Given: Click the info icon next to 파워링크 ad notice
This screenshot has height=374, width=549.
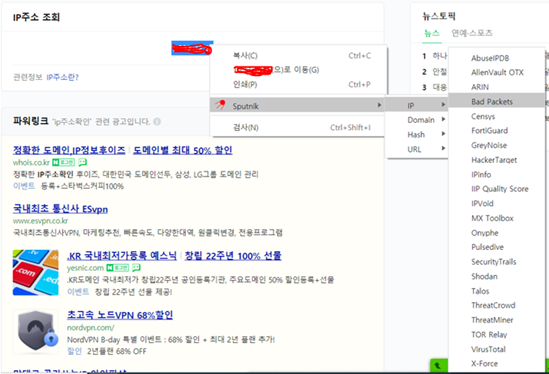Looking at the screenshot, I should [x=157, y=122].
